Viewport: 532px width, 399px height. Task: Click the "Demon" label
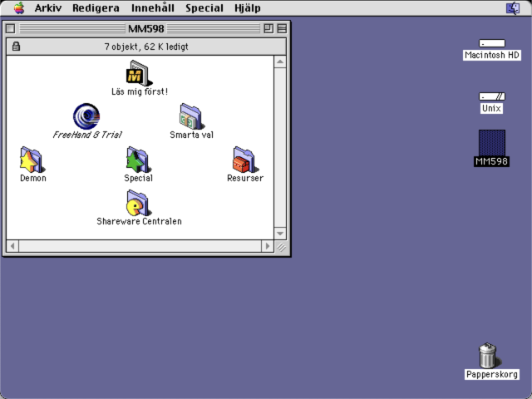tap(33, 178)
